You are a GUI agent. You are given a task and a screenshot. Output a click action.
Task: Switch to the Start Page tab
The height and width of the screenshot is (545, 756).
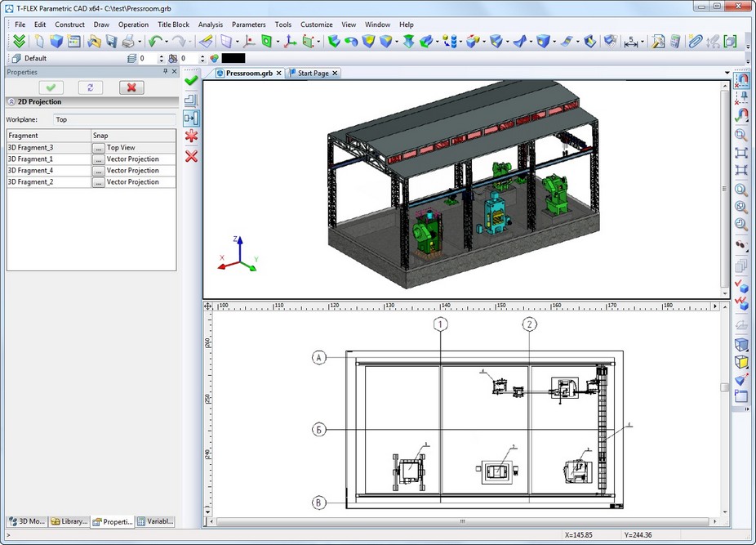pyautogui.click(x=312, y=73)
